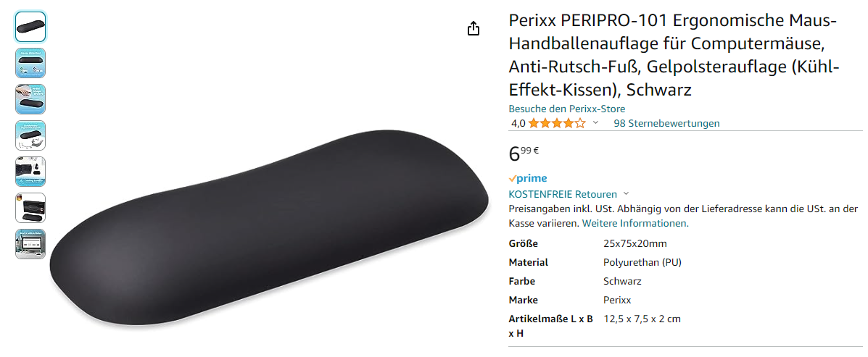
Task: Click the Weitere Informationen link
Action: 635,223
